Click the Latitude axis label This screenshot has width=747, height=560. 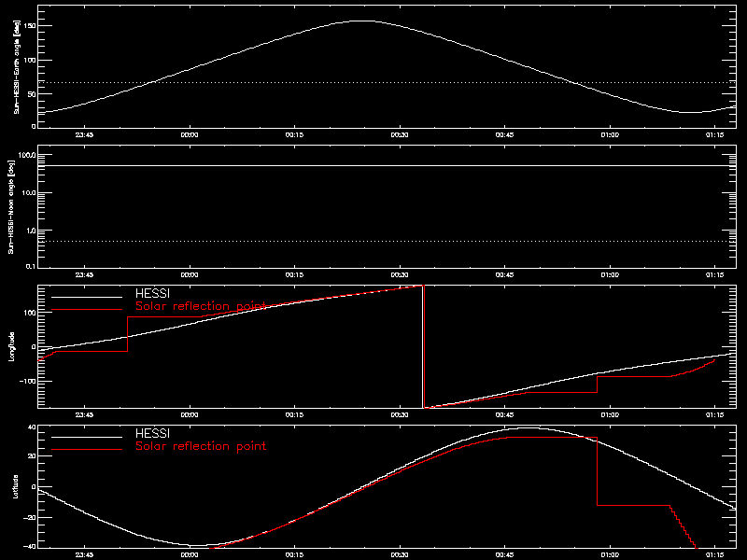(x=16, y=486)
